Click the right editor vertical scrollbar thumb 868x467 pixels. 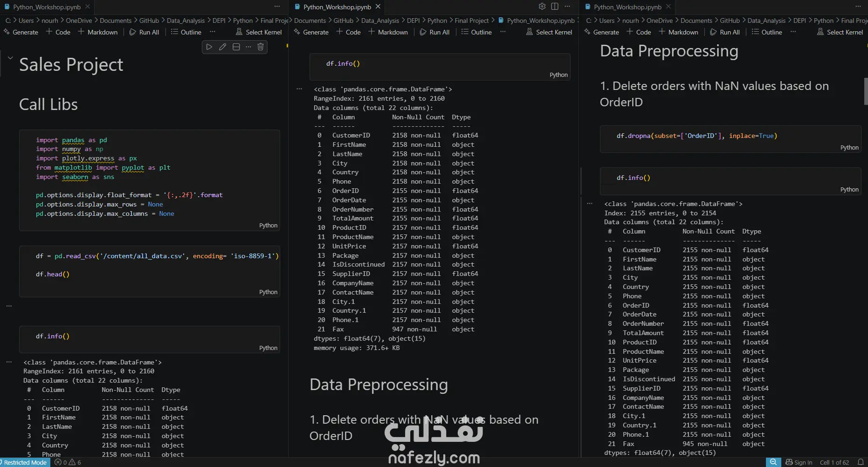point(866,91)
